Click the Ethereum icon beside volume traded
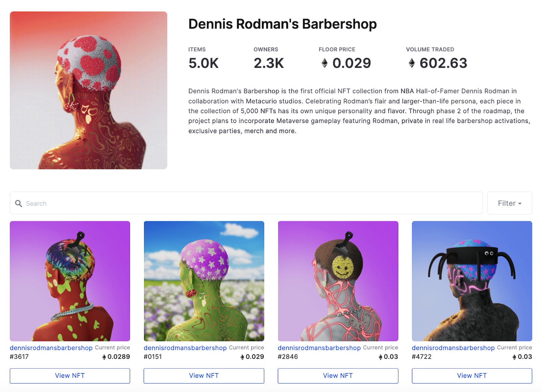This screenshot has width=542, height=392. (412, 63)
